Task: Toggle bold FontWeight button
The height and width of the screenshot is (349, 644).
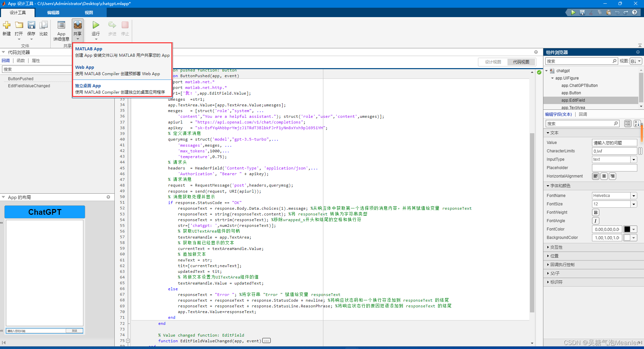Action: pyautogui.click(x=596, y=212)
